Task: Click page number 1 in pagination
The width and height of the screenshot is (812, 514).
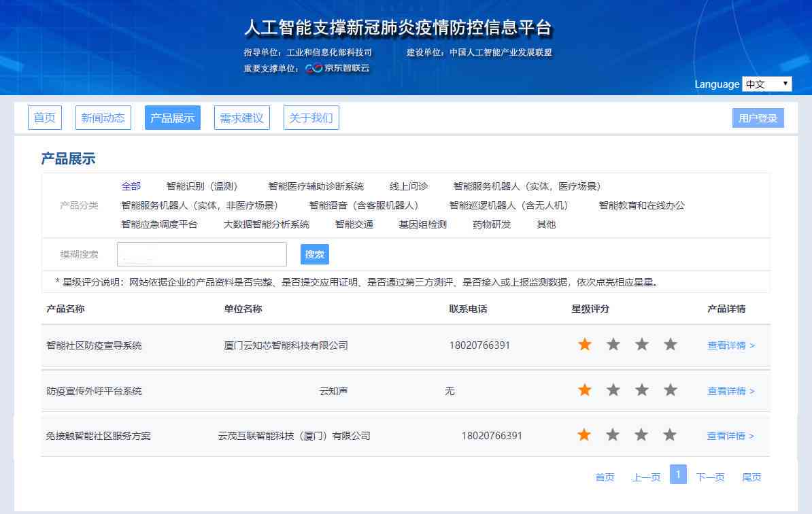Action: pyautogui.click(x=679, y=474)
